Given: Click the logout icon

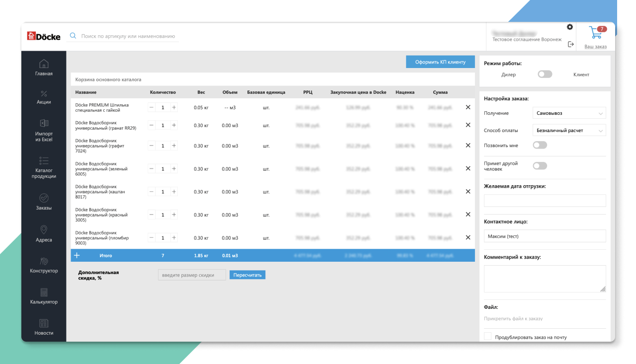Looking at the screenshot, I should pyautogui.click(x=571, y=44).
